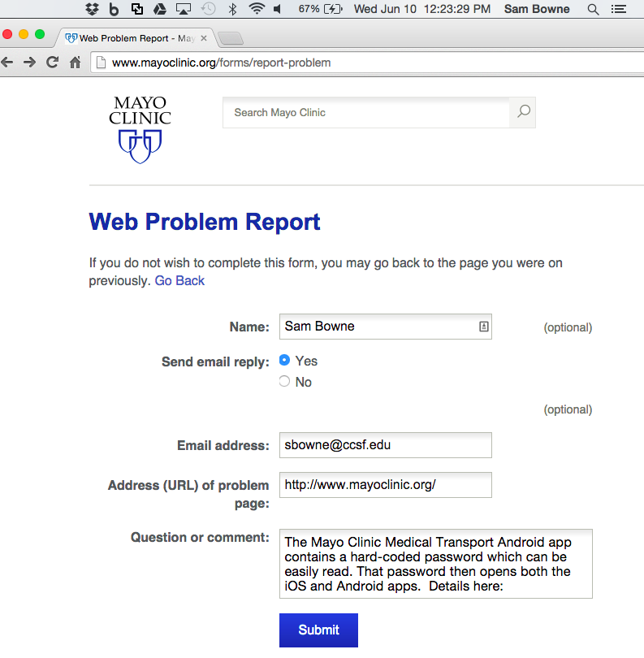Open Dropbox menu bar icon
Viewport: 644px width, 658px height.
(92, 9)
